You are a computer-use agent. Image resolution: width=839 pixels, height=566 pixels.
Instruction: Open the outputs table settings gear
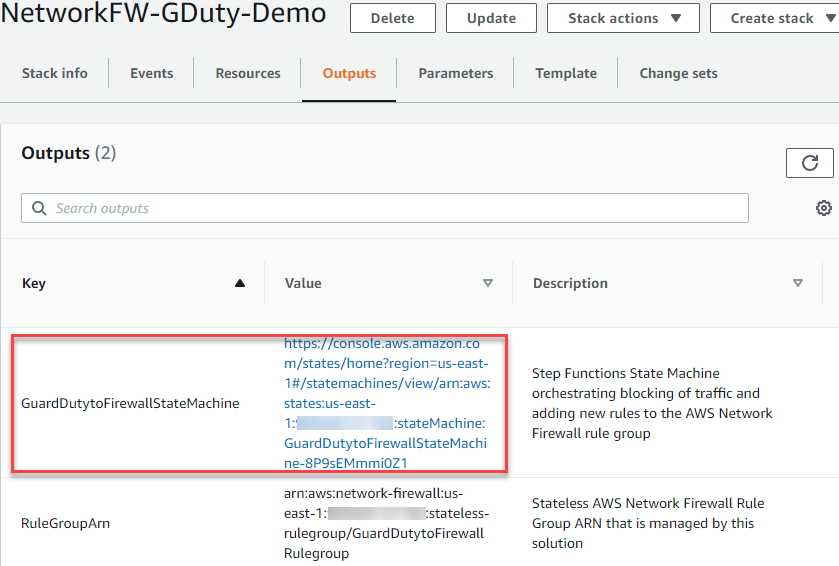pos(823,208)
